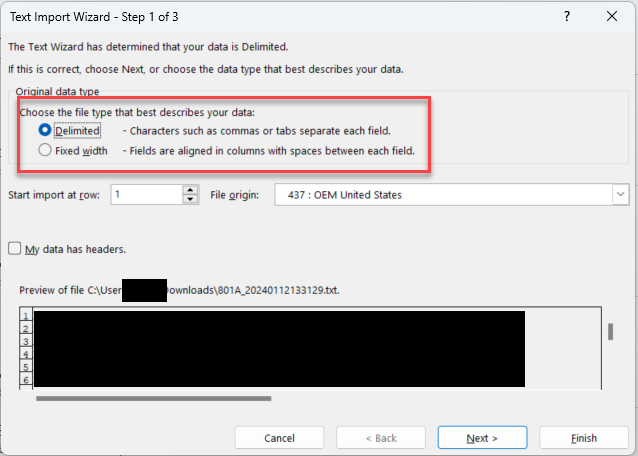Open the File origin dropdown arrow
The image size is (638, 456).
[620, 194]
